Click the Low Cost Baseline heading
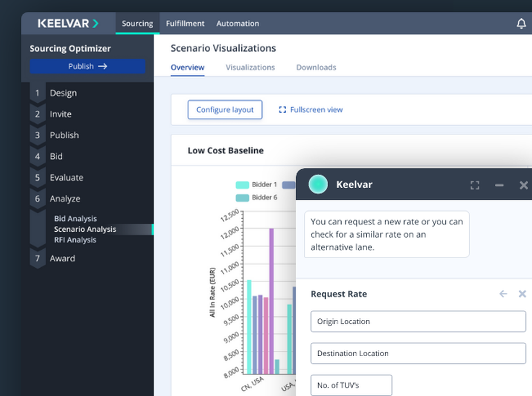 pyautogui.click(x=226, y=150)
